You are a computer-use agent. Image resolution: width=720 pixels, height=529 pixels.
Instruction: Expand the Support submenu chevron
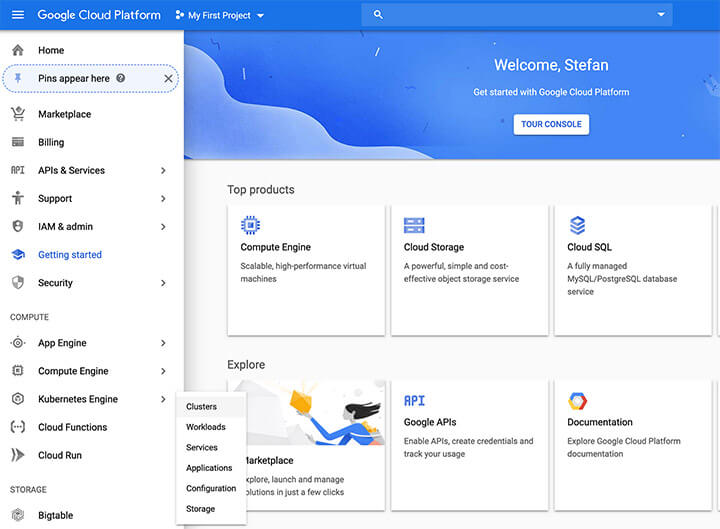(x=163, y=198)
